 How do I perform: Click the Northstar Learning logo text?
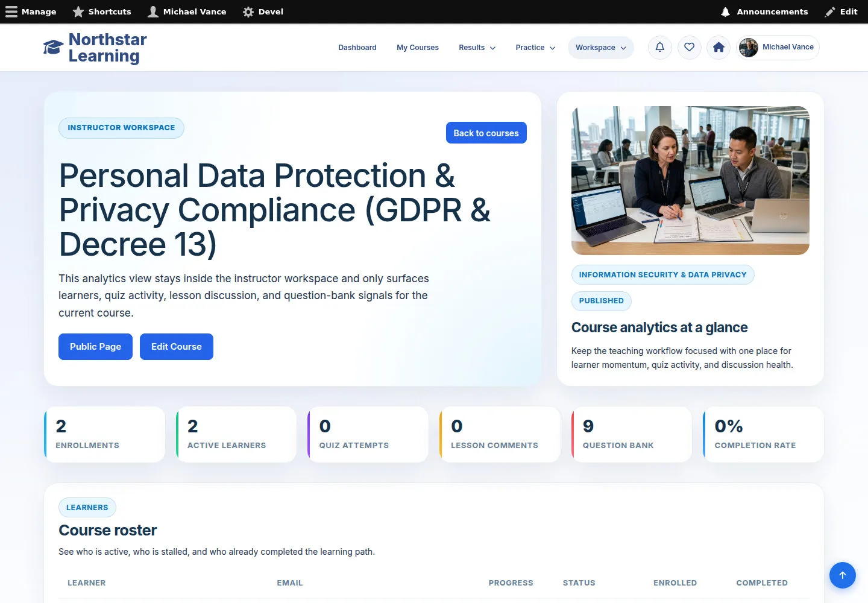click(x=108, y=48)
